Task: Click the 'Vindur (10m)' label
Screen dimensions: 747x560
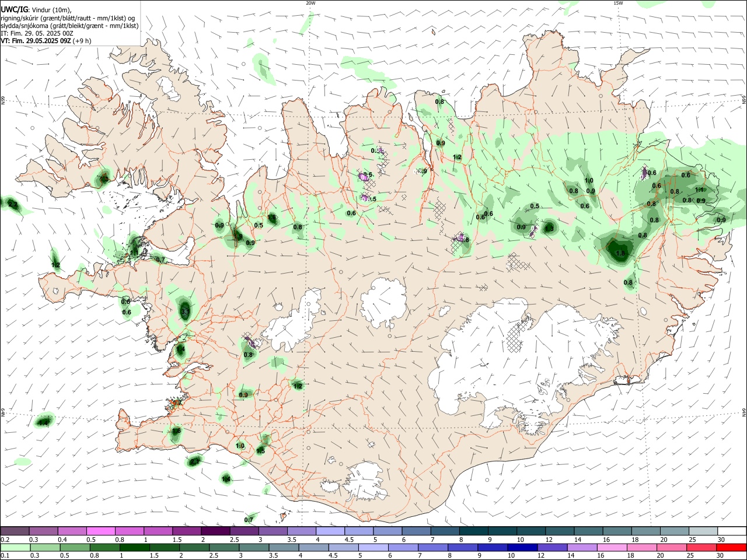Action: [x=51, y=10]
